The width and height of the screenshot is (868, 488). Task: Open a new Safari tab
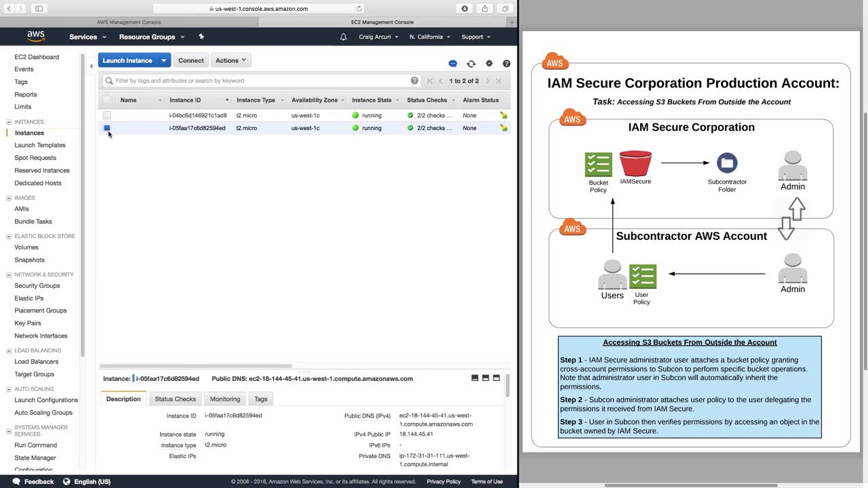512,22
